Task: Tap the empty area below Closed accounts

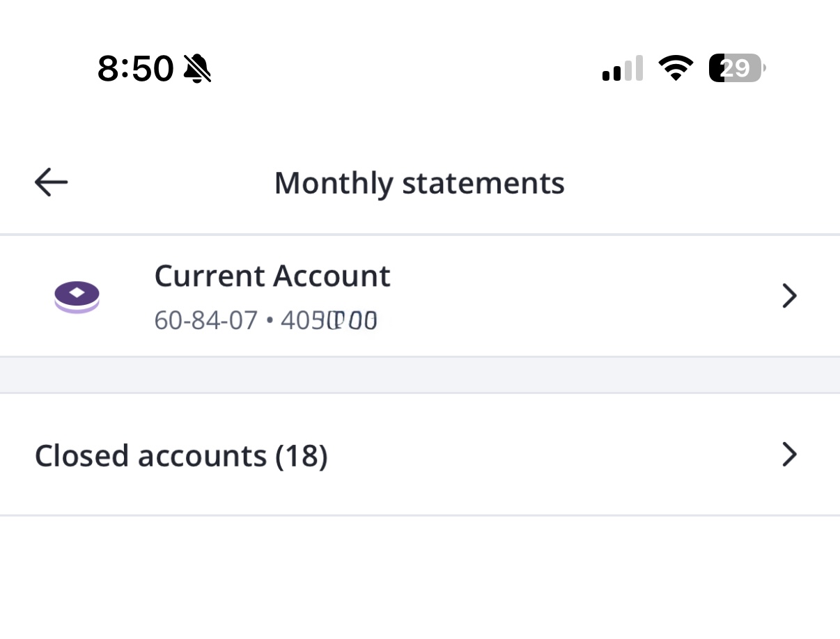Action: point(420,578)
